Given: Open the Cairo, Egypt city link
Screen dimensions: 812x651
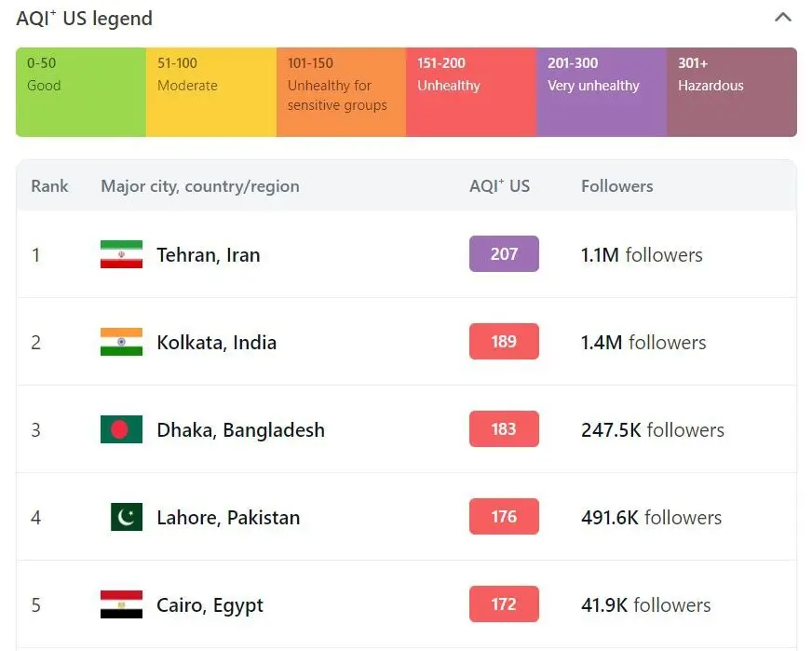Looking at the screenshot, I should [x=210, y=604].
